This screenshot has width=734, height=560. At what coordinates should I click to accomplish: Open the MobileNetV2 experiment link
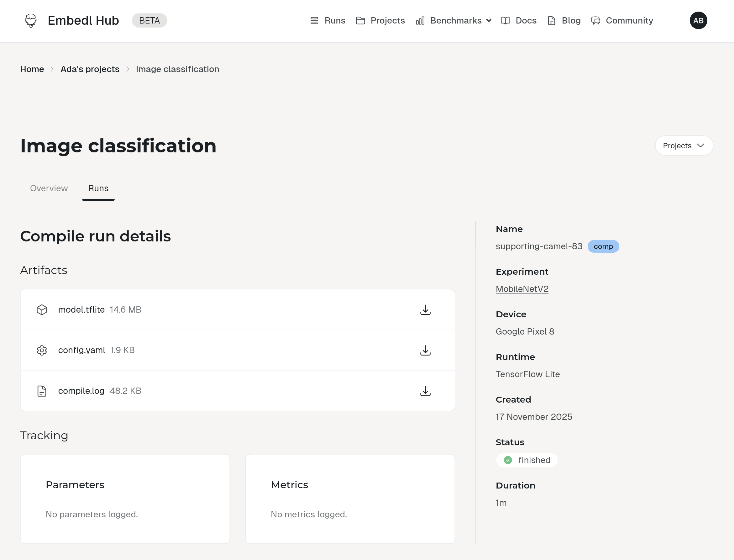522,289
